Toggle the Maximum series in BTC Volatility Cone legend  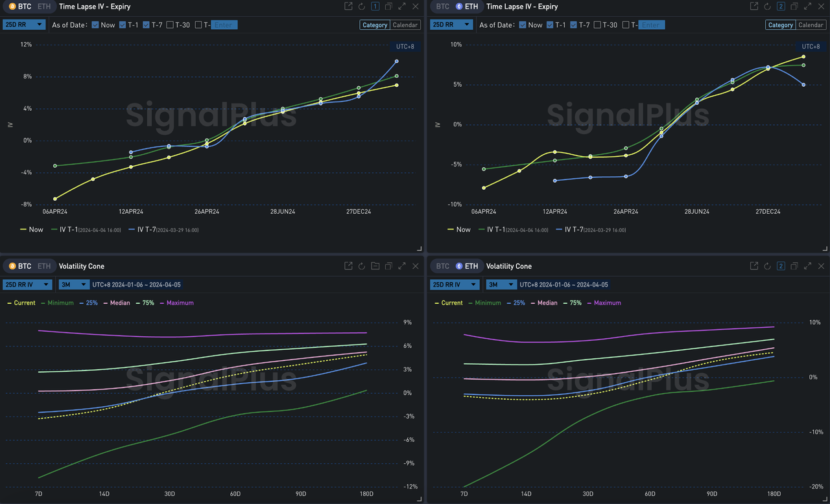point(180,303)
